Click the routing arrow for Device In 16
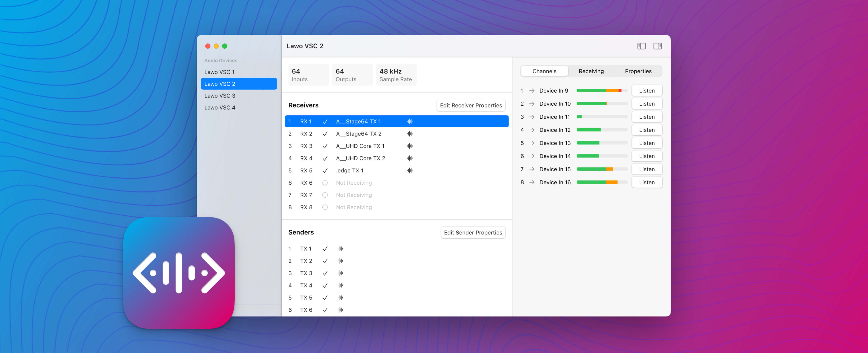The width and height of the screenshot is (868, 353). 532,182
